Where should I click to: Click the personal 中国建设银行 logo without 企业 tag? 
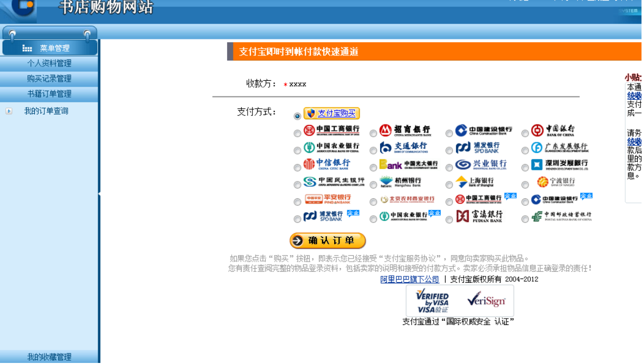tap(484, 130)
